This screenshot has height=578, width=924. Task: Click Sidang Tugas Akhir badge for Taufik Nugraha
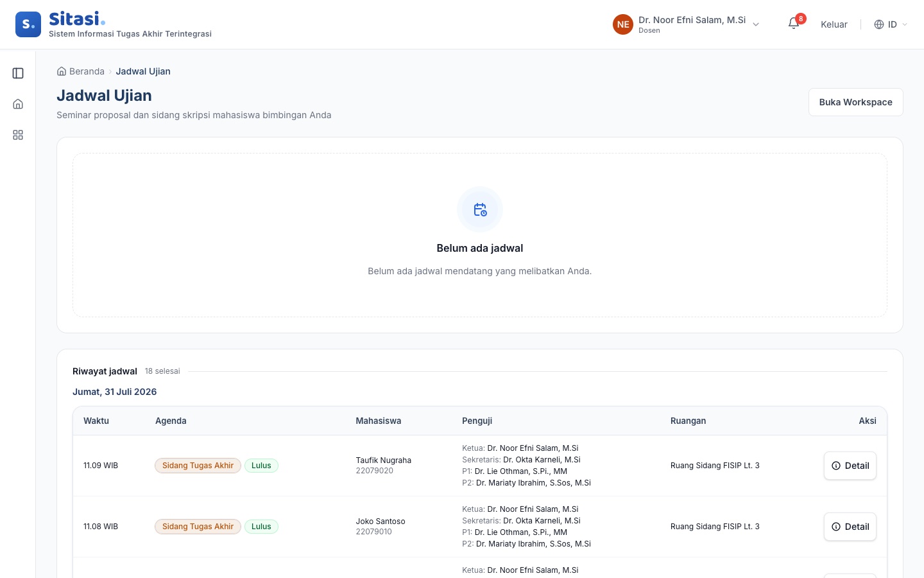pyautogui.click(x=198, y=466)
